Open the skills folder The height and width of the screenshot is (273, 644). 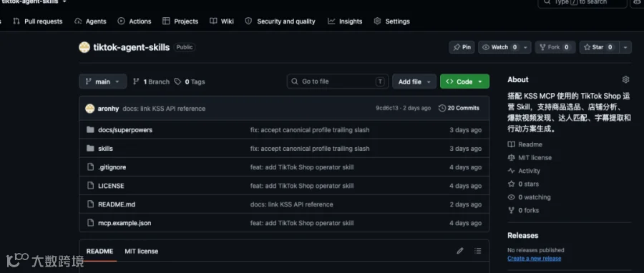pos(105,149)
